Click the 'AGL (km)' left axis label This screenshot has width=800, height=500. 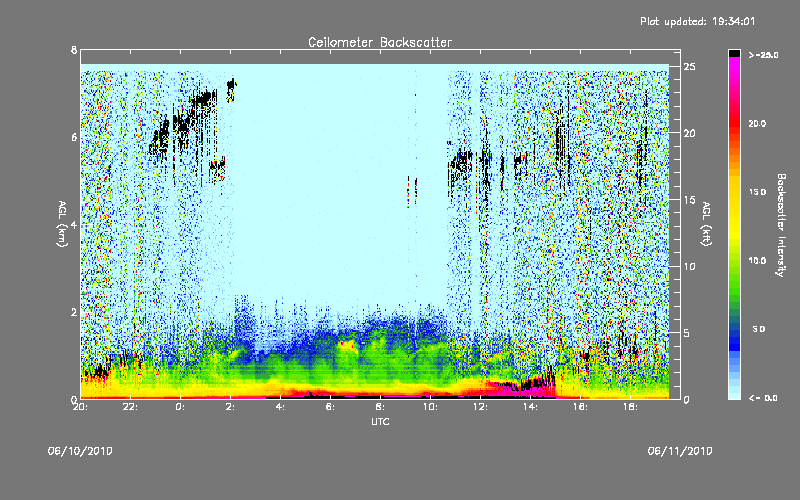pyautogui.click(x=62, y=224)
